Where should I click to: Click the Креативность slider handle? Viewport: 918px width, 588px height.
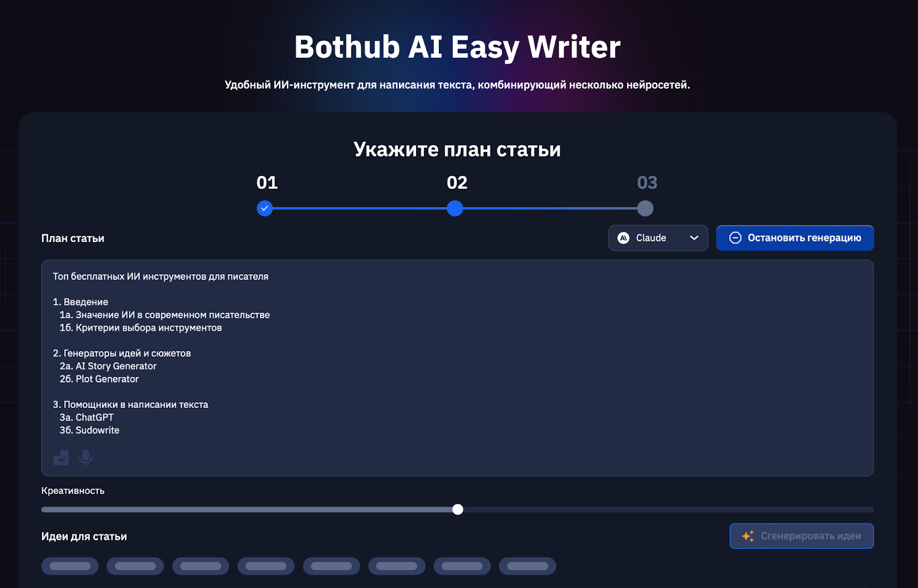pyautogui.click(x=457, y=509)
